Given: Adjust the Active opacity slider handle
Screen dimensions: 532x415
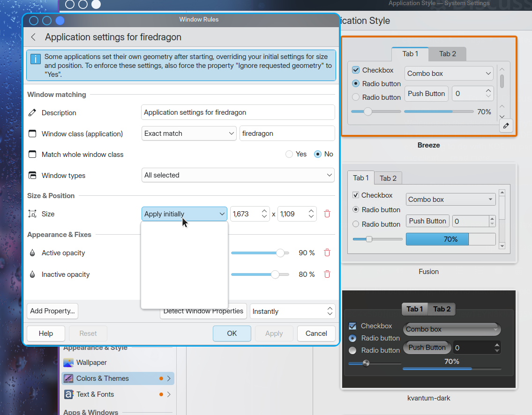Looking at the screenshot, I should tap(280, 252).
